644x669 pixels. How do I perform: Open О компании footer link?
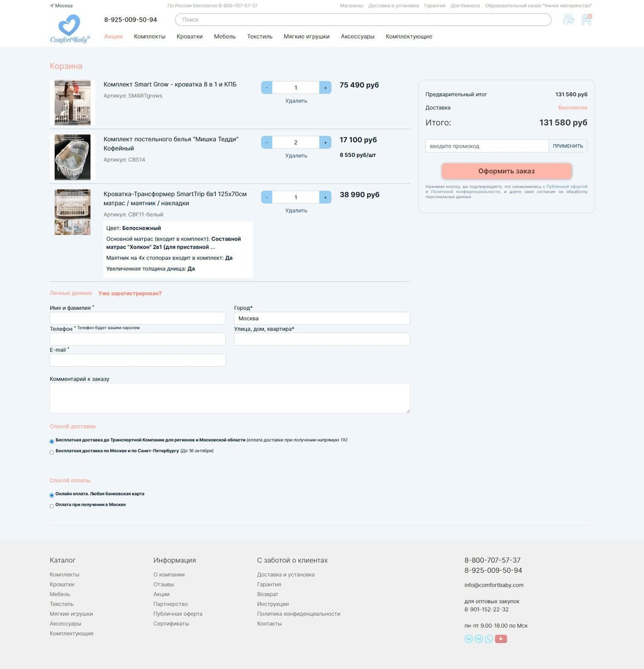[x=169, y=575]
